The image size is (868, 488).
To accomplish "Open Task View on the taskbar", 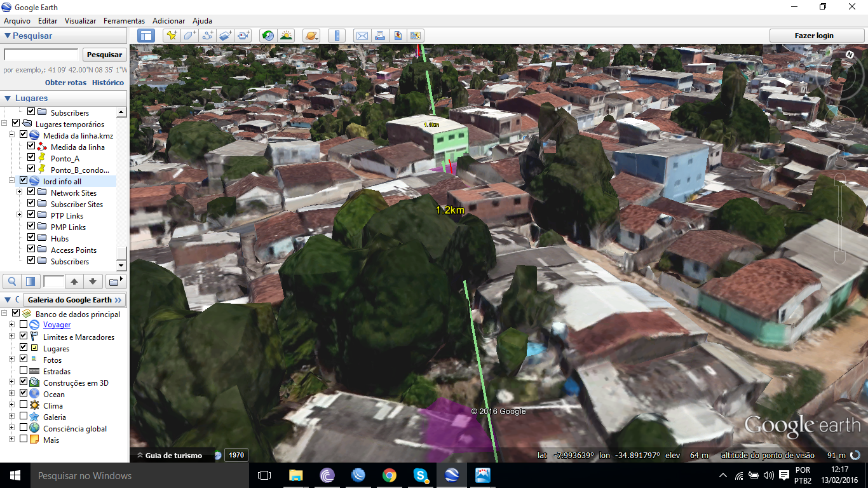I will pyautogui.click(x=264, y=475).
